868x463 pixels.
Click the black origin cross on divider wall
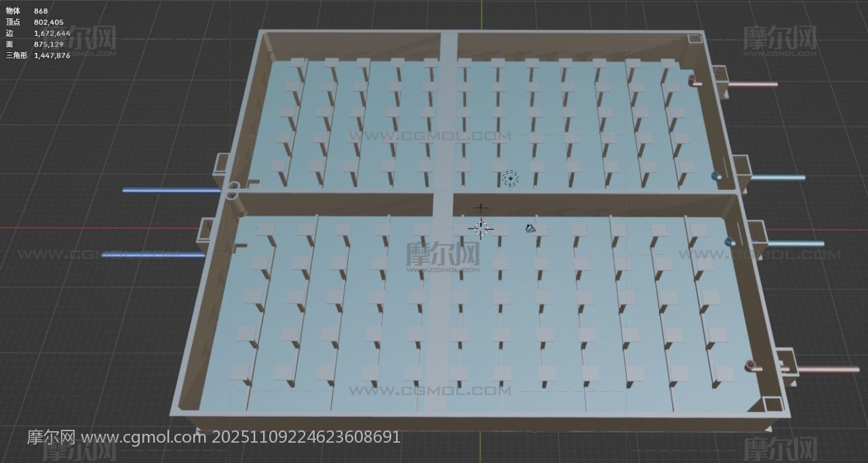click(480, 207)
